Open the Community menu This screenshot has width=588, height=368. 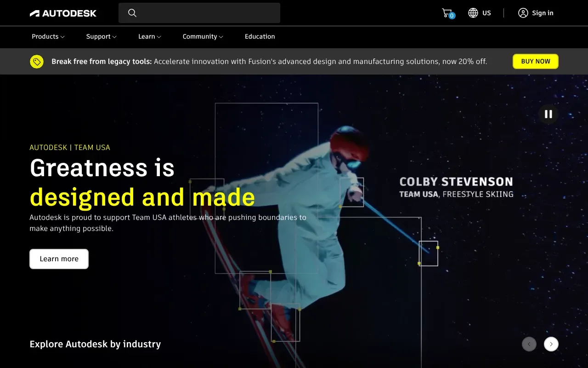coord(203,37)
